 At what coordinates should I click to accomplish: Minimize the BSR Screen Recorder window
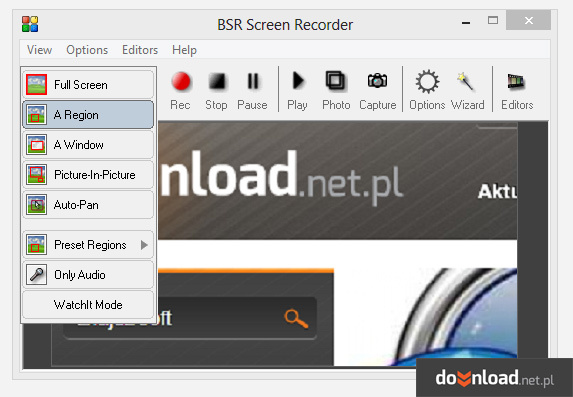[466, 22]
